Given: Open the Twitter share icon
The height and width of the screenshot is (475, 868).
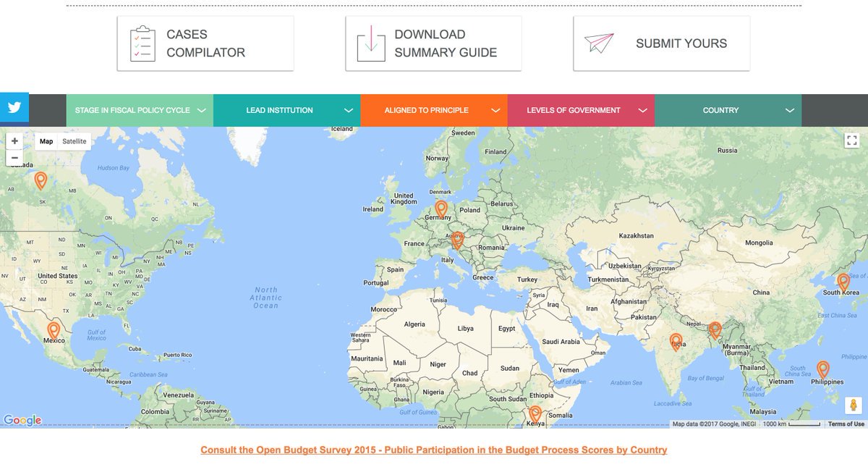Looking at the screenshot, I should 14,107.
